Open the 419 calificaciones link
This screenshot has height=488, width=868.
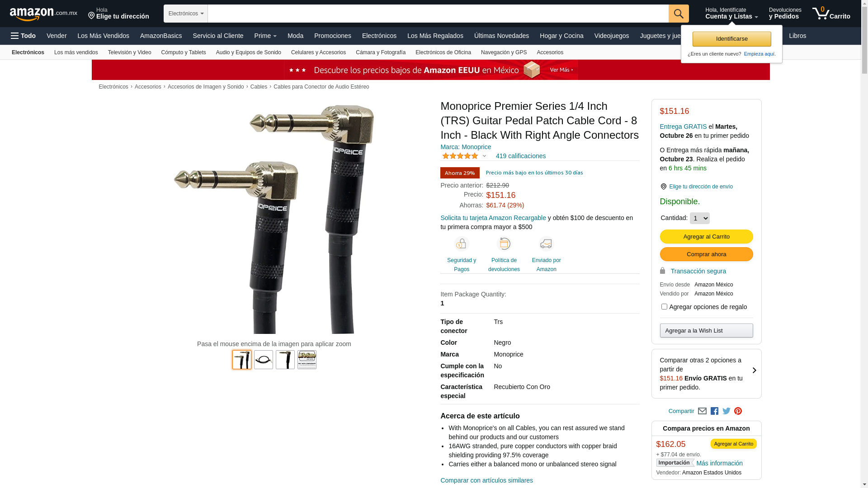(520, 156)
